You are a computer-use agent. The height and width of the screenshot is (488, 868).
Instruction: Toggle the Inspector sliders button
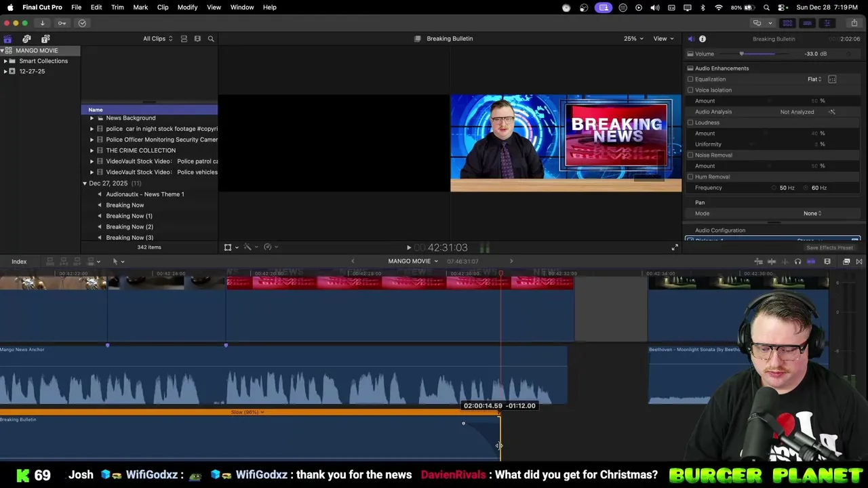pos(827,23)
